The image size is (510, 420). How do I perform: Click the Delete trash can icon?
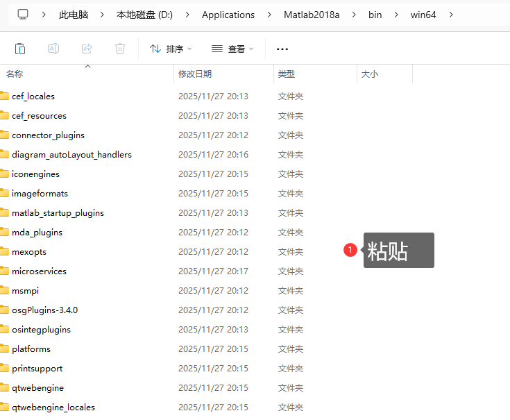(120, 49)
